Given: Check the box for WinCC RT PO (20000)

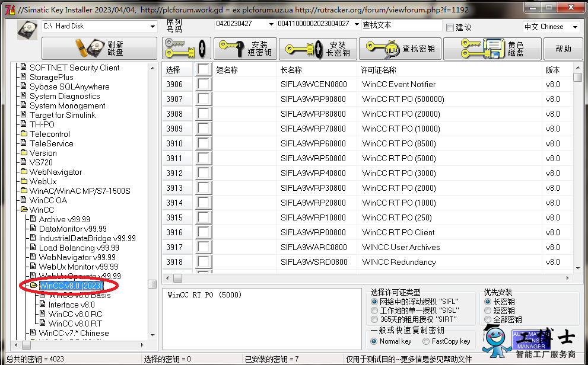Looking at the screenshot, I should pos(203,114).
